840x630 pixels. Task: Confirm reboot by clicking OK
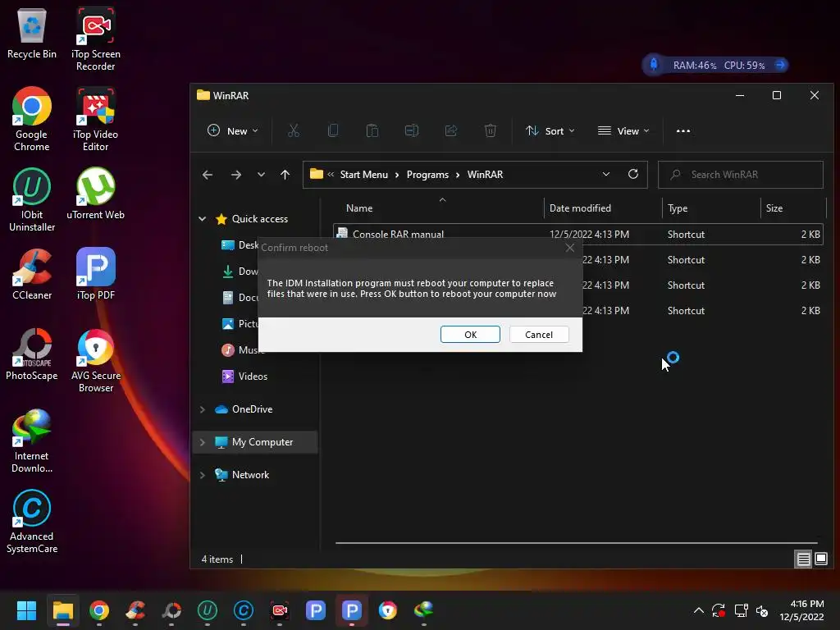(470, 335)
